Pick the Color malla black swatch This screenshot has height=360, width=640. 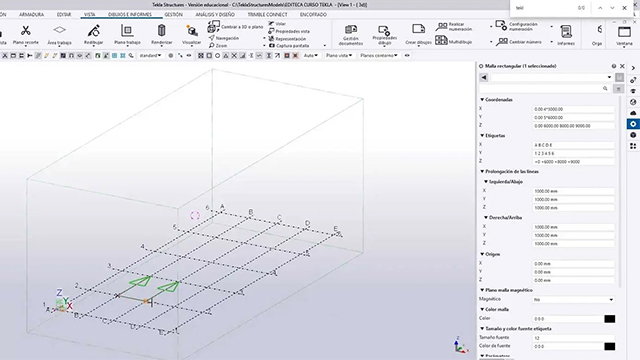coord(609,319)
